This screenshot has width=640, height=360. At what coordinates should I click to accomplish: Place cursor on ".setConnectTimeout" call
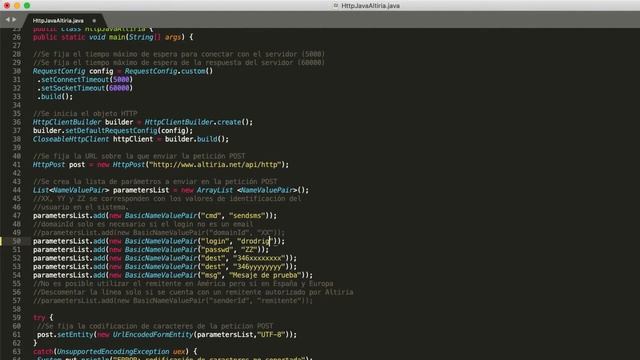coord(73,80)
